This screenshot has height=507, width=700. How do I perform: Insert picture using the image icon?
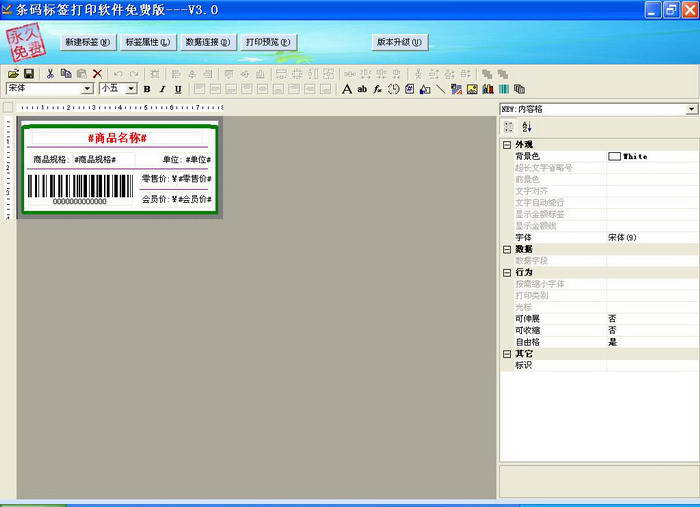point(472,89)
